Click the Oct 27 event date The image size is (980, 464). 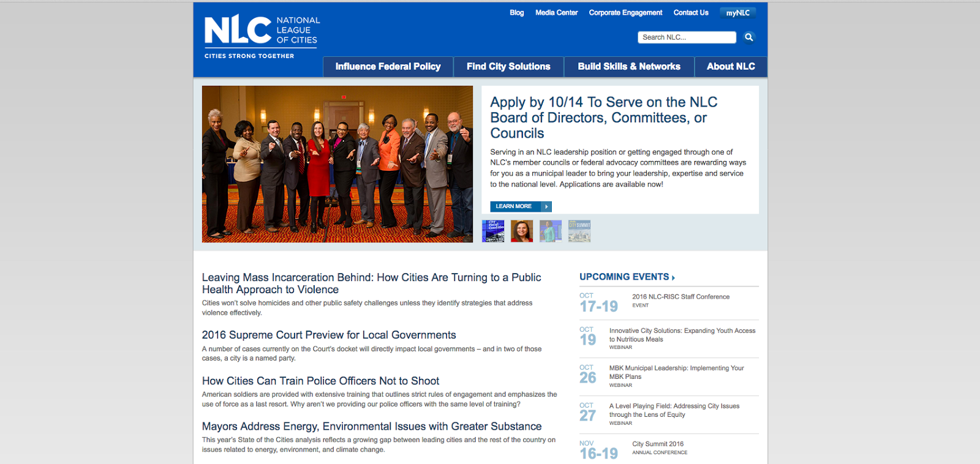pyautogui.click(x=587, y=413)
